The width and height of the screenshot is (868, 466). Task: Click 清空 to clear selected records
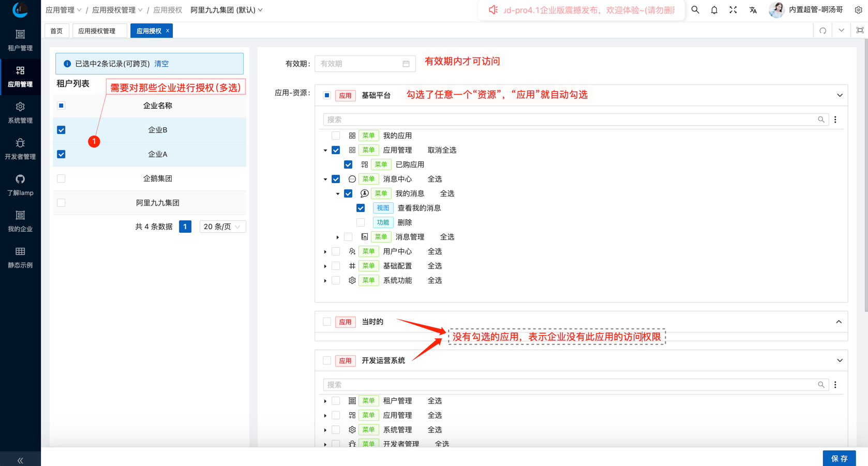pyautogui.click(x=161, y=64)
